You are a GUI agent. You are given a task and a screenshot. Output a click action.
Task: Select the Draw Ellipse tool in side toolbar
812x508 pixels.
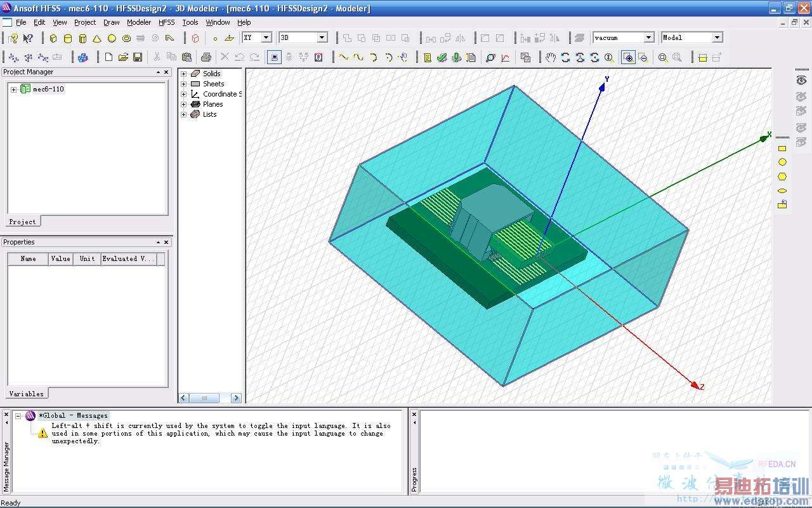[782, 190]
